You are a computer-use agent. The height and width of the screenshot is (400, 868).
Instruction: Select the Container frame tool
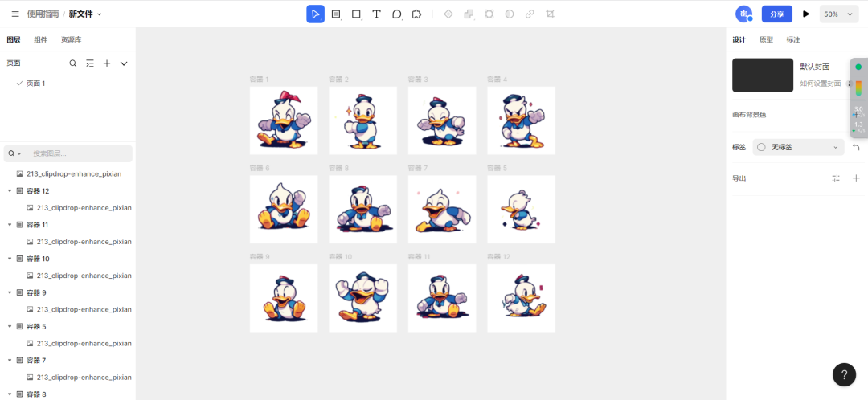[336, 14]
